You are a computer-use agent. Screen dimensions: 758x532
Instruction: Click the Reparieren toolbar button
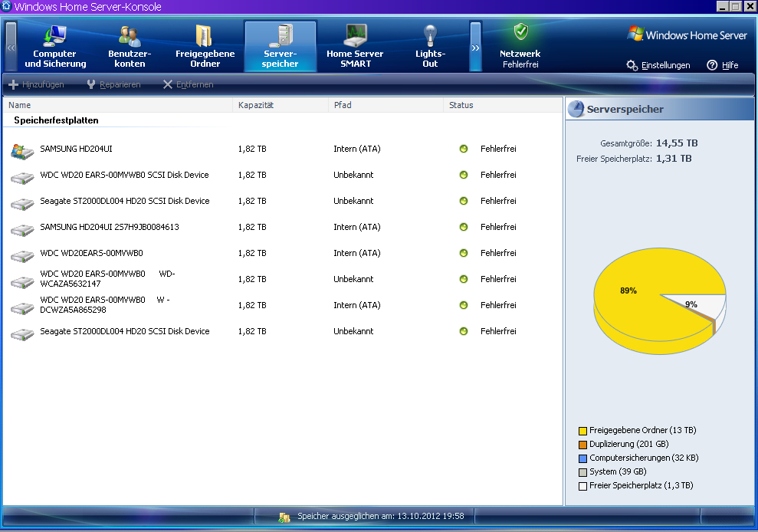tap(113, 84)
